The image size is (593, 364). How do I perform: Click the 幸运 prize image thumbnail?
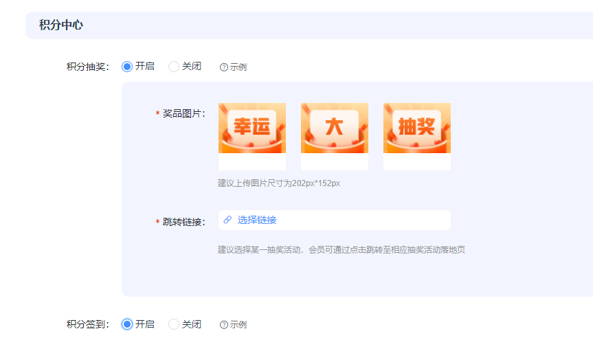pyautogui.click(x=251, y=128)
